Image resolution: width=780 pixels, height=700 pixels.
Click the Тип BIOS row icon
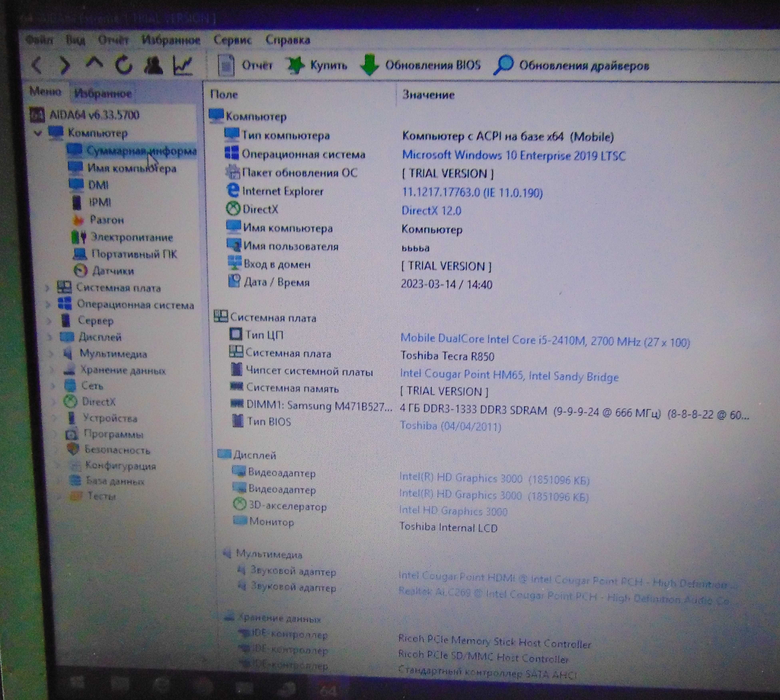click(238, 421)
